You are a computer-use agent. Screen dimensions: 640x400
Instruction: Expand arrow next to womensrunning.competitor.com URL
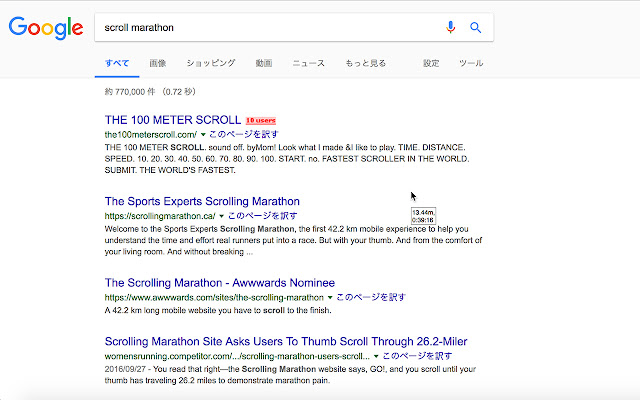(376, 356)
